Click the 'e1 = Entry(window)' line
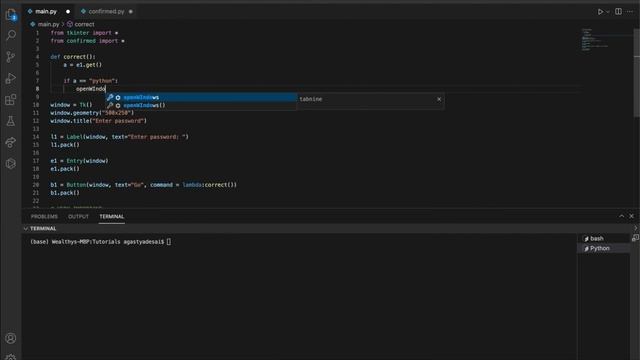 [80, 161]
